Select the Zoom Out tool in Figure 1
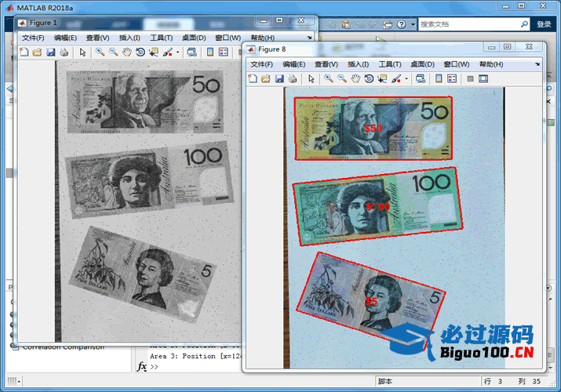Viewport: 561px width, 392px height. tap(113, 53)
